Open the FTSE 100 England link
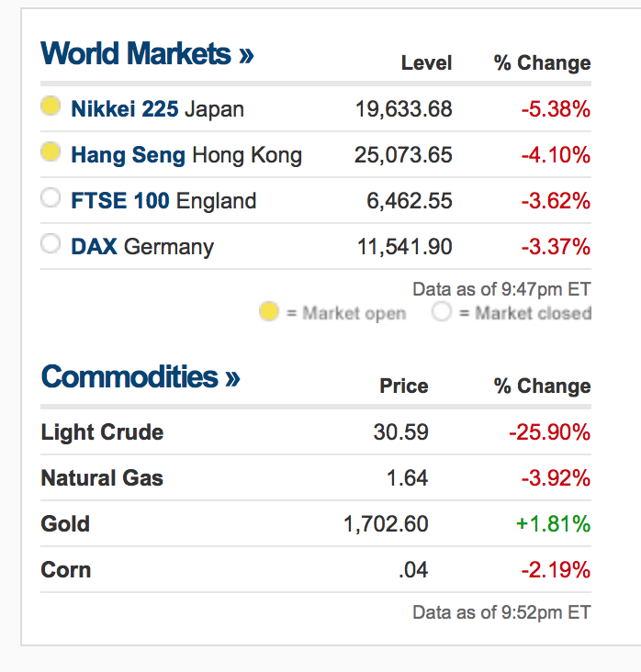 click(x=163, y=201)
